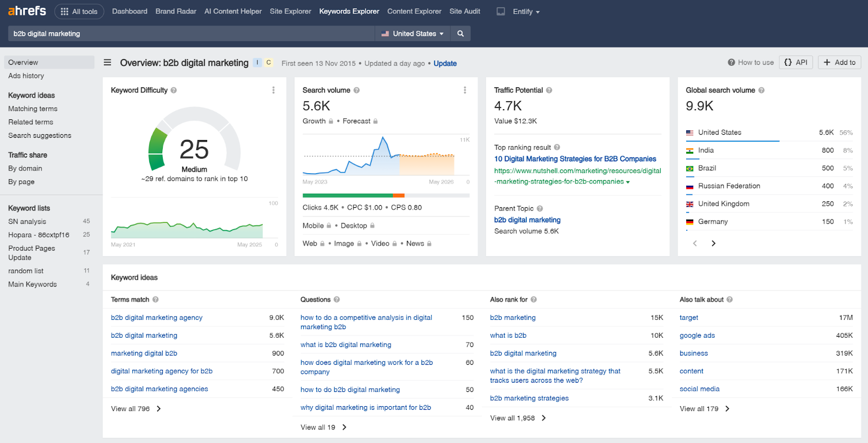The width and height of the screenshot is (868, 443).
Task: Click the Global search volume help icon
Action: click(761, 90)
